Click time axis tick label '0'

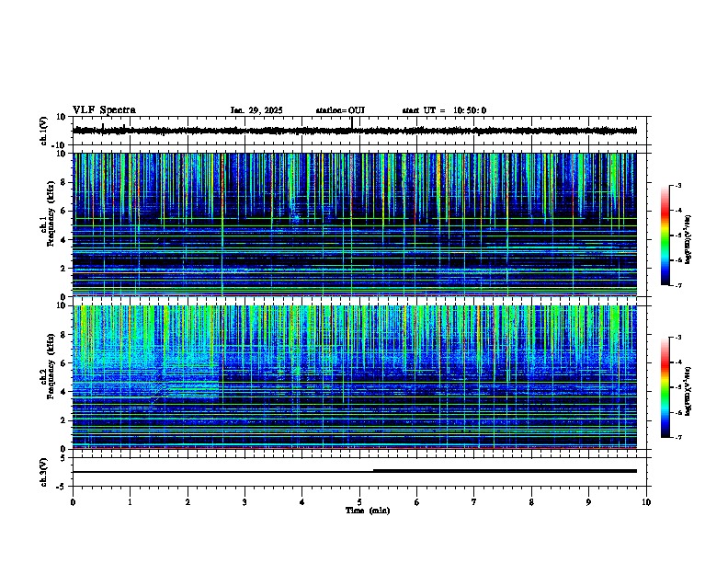73,502
